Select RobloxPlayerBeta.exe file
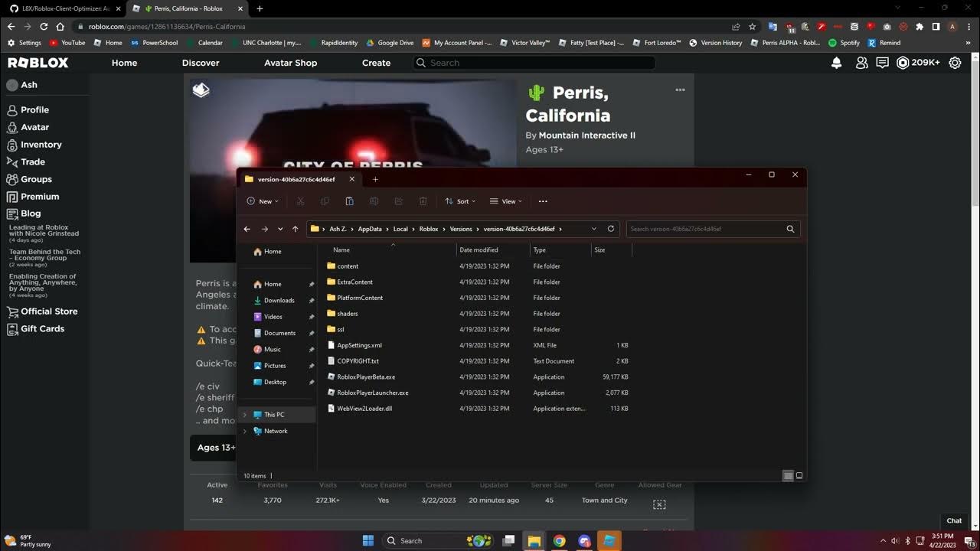Viewport: 980px width, 551px height. click(366, 377)
